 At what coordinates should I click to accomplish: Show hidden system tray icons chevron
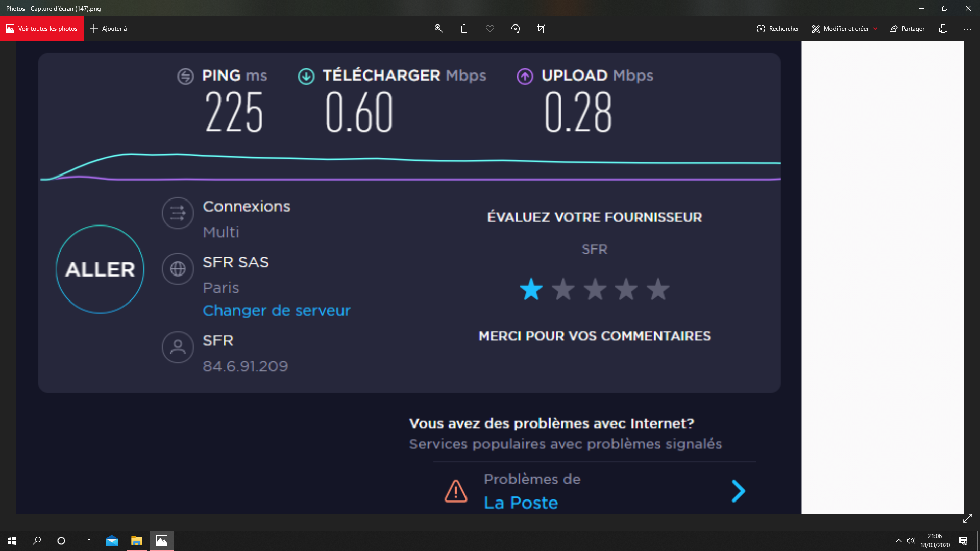[898, 541]
